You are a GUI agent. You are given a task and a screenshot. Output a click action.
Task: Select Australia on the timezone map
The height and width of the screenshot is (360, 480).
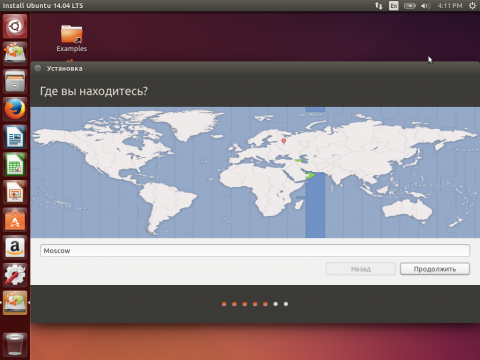point(407,210)
